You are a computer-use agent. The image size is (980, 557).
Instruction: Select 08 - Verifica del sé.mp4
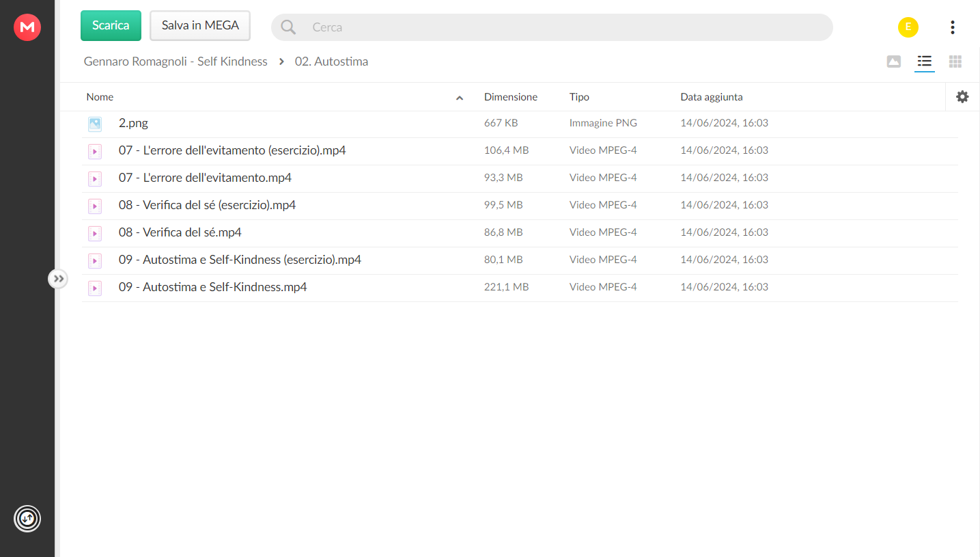(180, 232)
